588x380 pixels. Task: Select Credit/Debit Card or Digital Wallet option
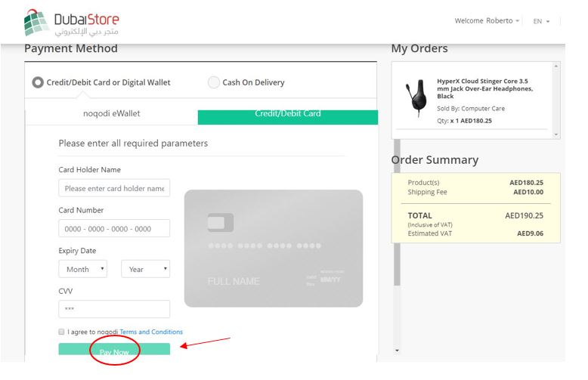point(38,82)
